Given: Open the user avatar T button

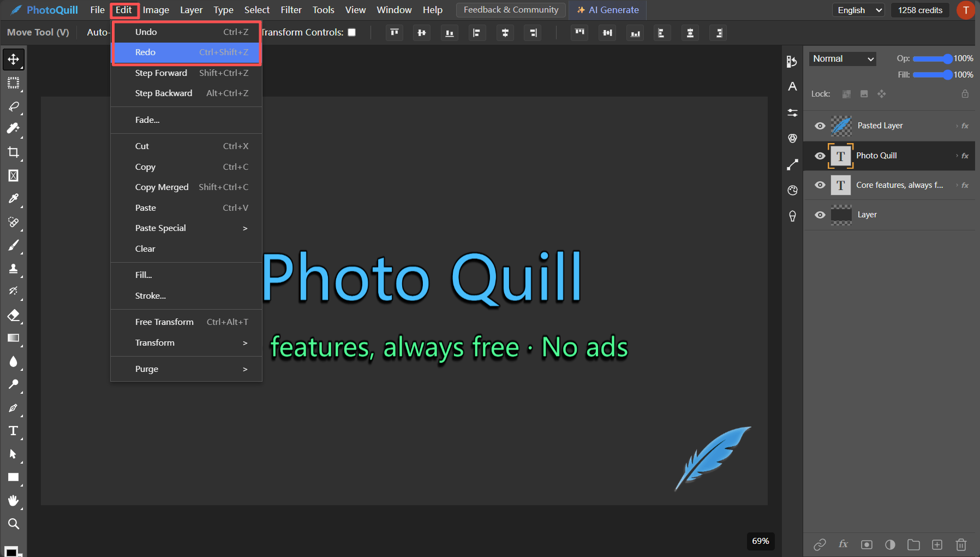Looking at the screenshot, I should click(x=965, y=10).
